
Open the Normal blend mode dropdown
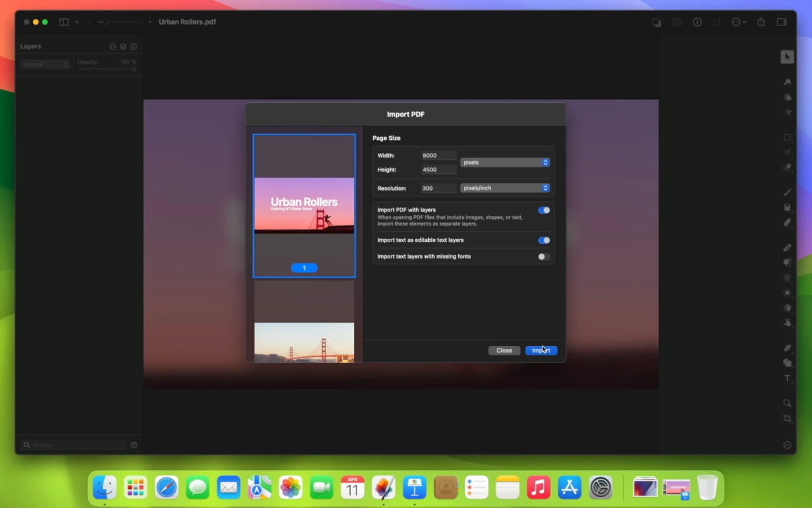click(x=44, y=64)
